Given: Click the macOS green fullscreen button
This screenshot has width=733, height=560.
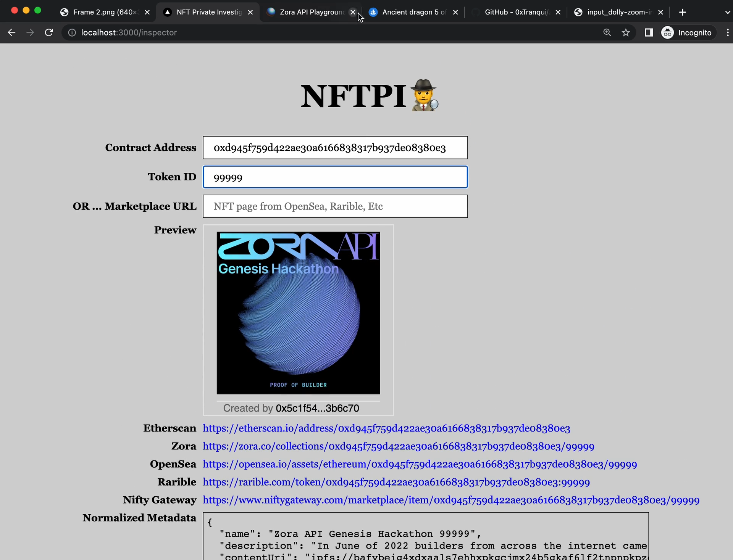Looking at the screenshot, I should pyautogui.click(x=37, y=10).
